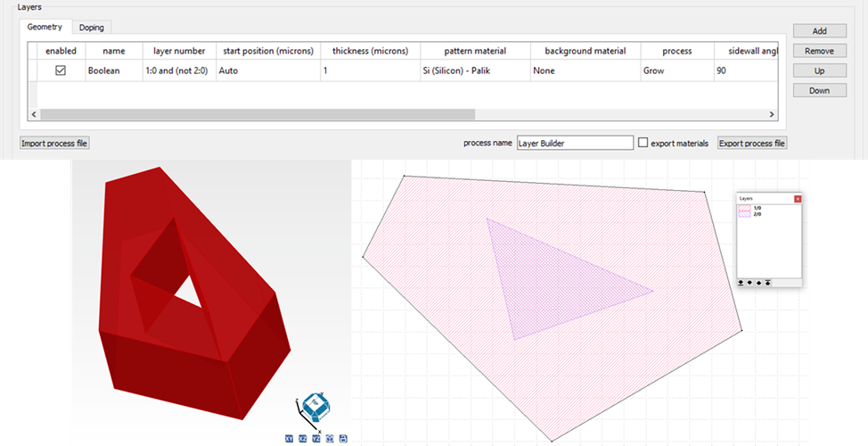Disable the Boolean layer enabled checkbox

(61, 70)
